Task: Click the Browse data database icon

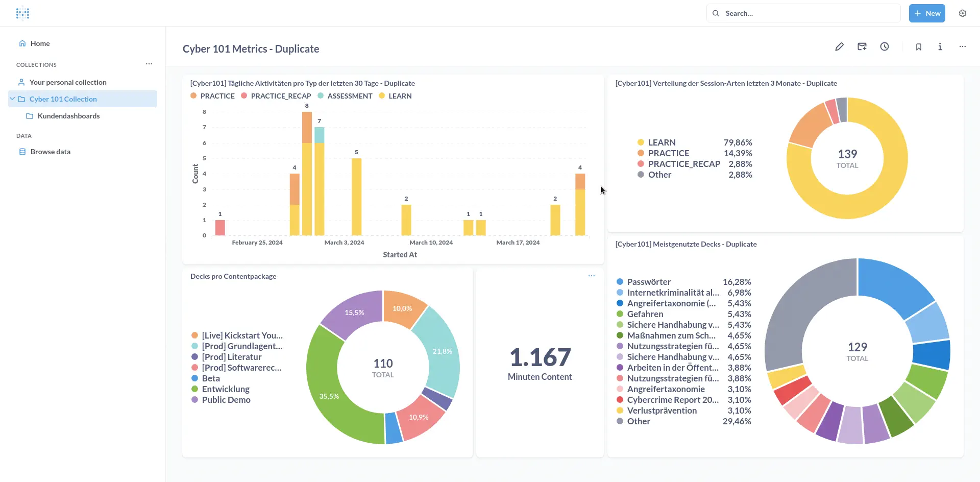Action: (22, 152)
